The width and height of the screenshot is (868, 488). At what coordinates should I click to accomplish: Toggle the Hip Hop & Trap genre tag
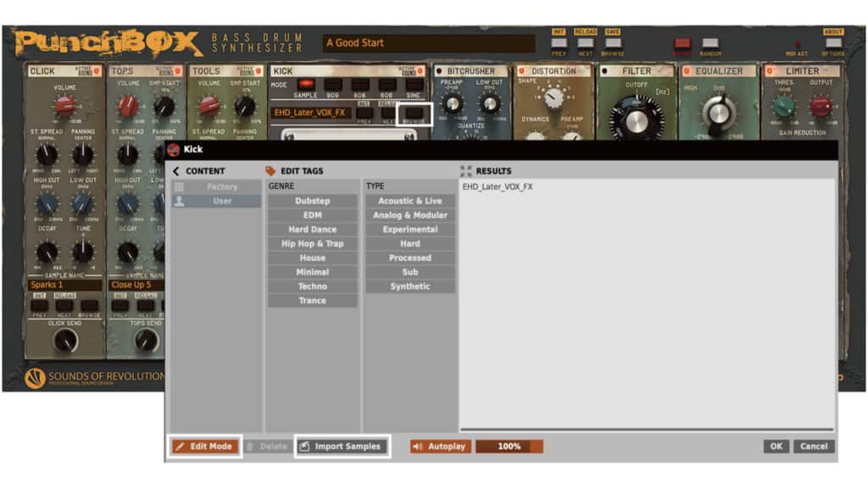pyautogui.click(x=312, y=244)
